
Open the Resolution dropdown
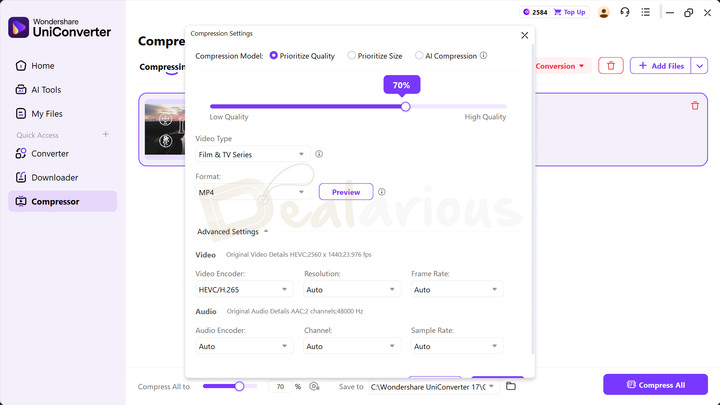click(x=351, y=289)
